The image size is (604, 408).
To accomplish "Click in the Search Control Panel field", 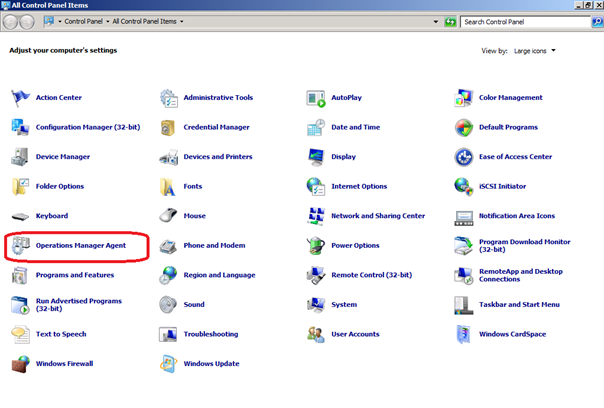I will pyautogui.click(x=525, y=22).
